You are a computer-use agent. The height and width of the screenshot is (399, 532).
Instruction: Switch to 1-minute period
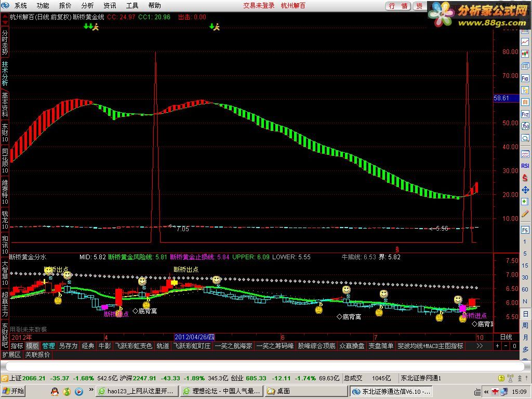(525, 242)
